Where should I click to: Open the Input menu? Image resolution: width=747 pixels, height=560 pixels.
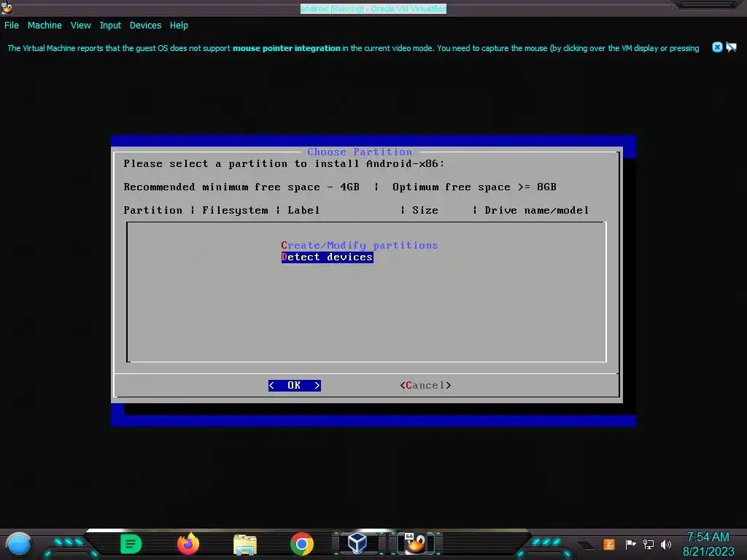point(110,26)
